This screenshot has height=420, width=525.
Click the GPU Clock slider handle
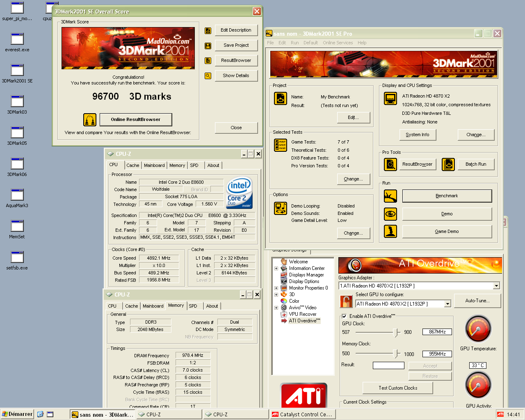click(396, 332)
